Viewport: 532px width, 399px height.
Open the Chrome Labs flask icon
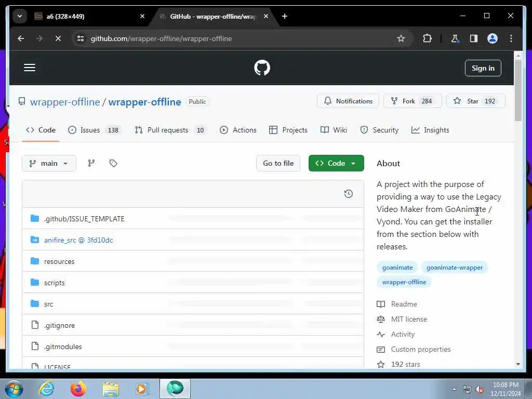pyautogui.click(x=455, y=38)
